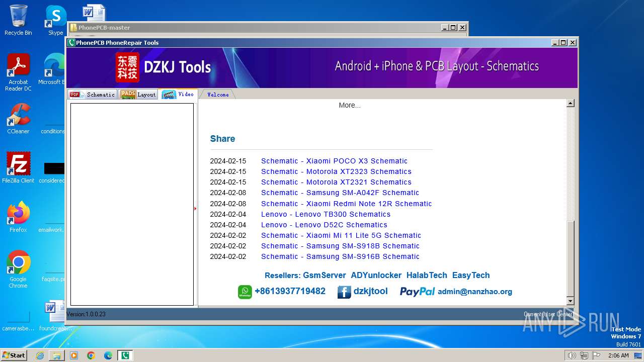Open Internet Explorer in the taskbar
This screenshot has height=362, width=644.
pyautogui.click(x=40, y=355)
